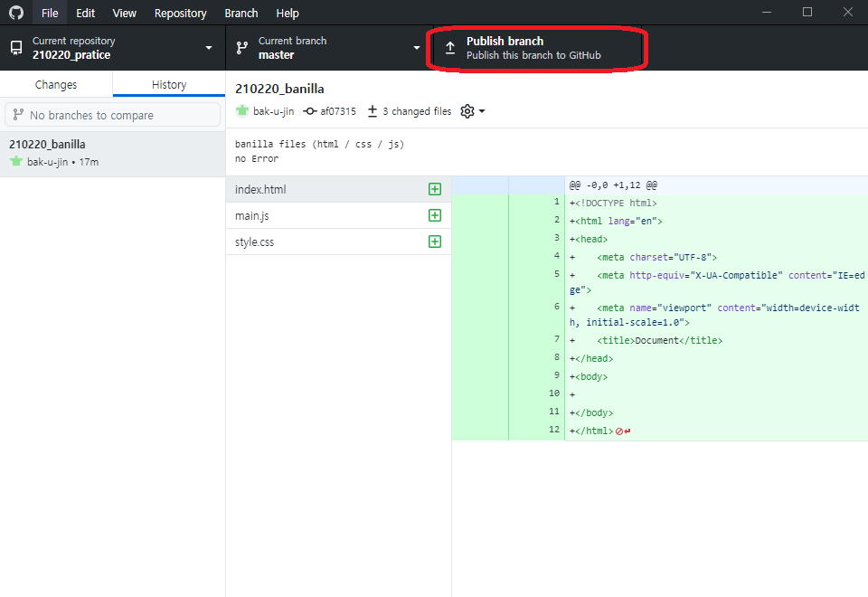Click the +<body> line in the diff
This screenshot has height=597, width=868.
(x=589, y=376)
